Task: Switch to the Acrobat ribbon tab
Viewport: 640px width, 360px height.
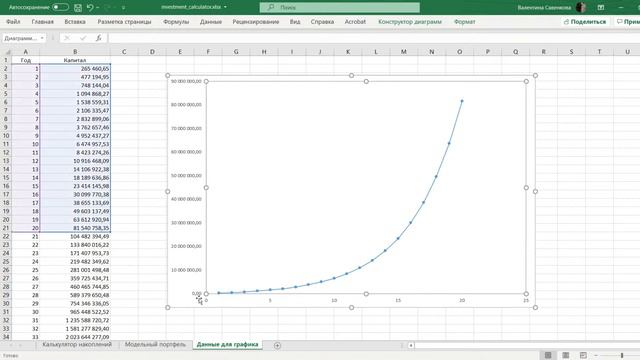Action: point(355,22)
